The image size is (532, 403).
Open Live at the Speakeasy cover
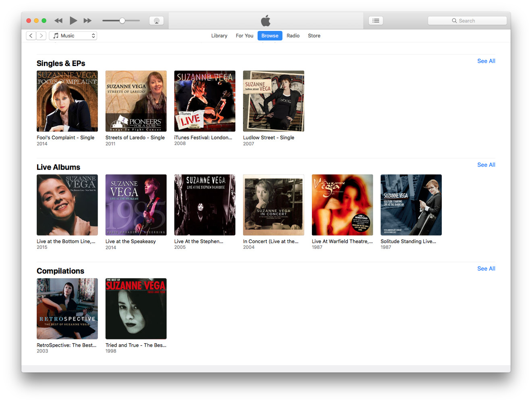coord(136,205)
